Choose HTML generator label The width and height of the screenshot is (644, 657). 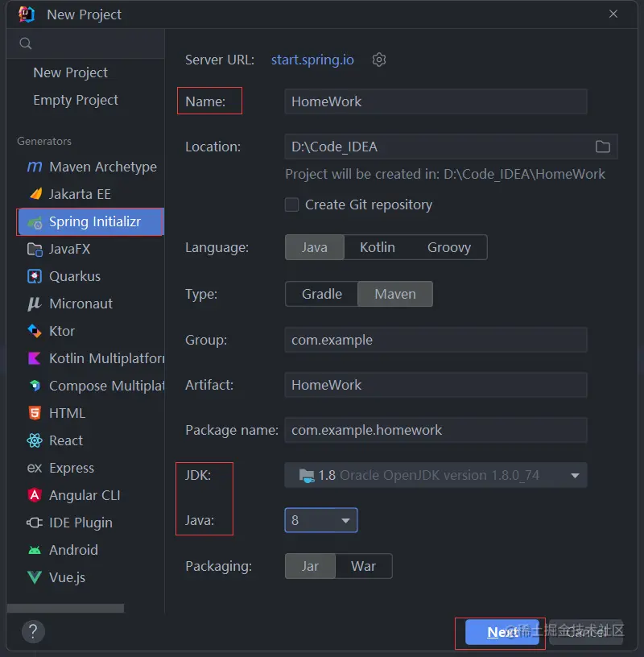click(67, 413)
